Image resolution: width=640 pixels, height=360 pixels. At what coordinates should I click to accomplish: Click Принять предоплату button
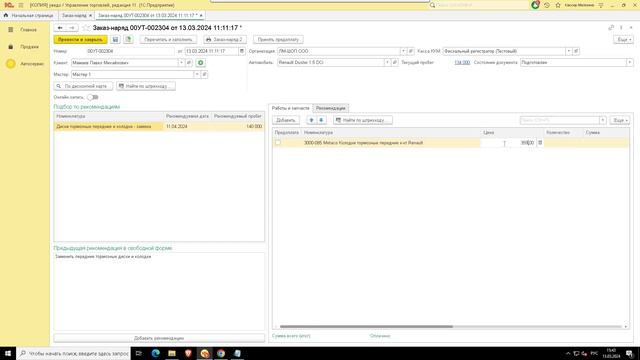click(278, 40)
